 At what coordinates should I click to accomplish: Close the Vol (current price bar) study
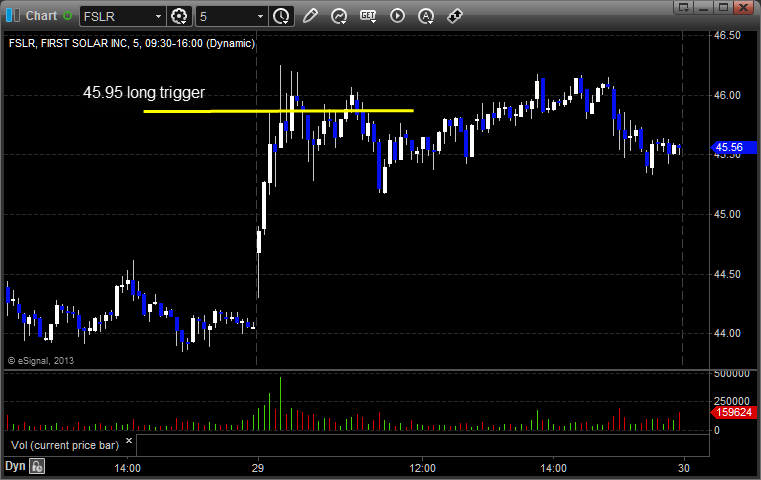point(129,441)
